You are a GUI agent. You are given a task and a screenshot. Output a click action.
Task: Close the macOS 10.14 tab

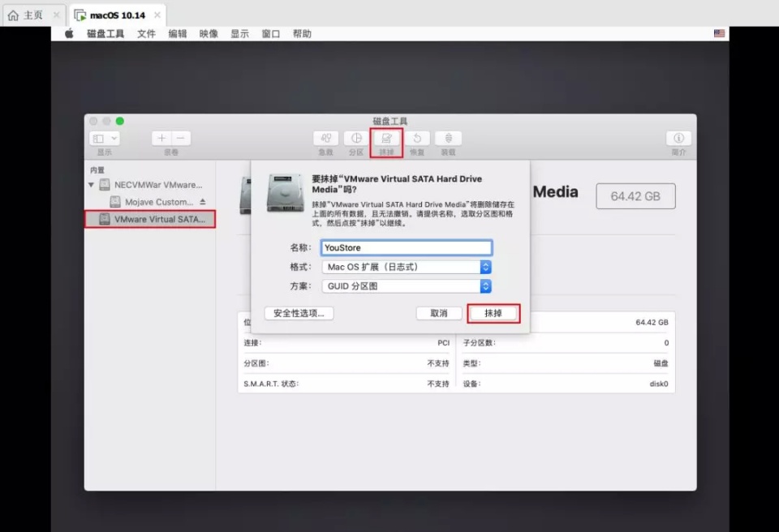point(157,15)
